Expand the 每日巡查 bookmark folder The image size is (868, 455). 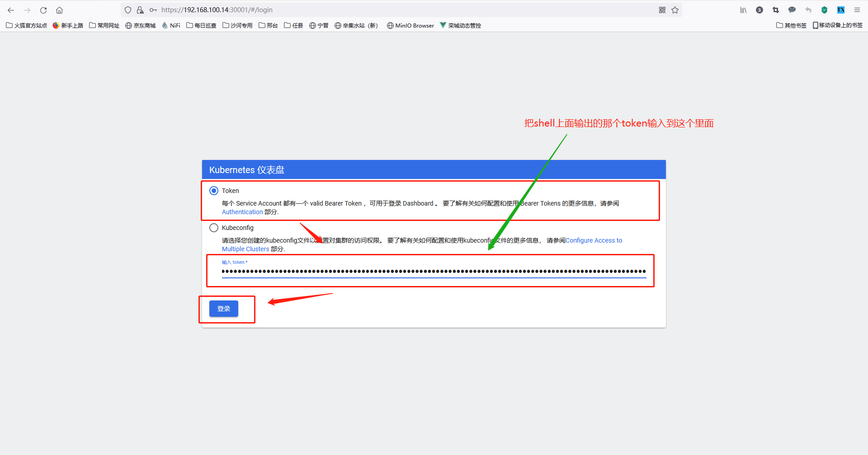click(x=202, y=25)
